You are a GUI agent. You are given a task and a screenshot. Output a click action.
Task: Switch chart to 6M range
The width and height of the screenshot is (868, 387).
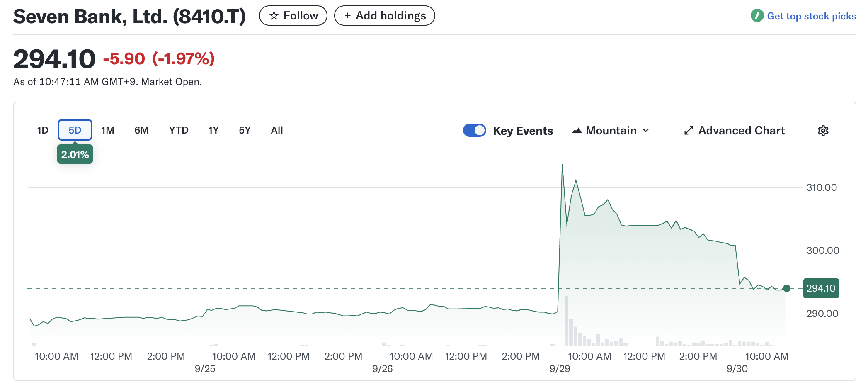pyautogui.click(x=141, y=130)
